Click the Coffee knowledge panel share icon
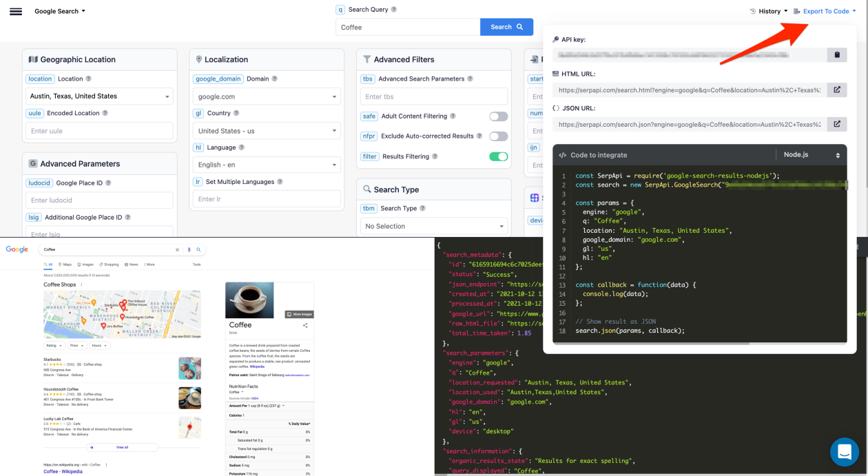868x476 pixels. [305, 325]
